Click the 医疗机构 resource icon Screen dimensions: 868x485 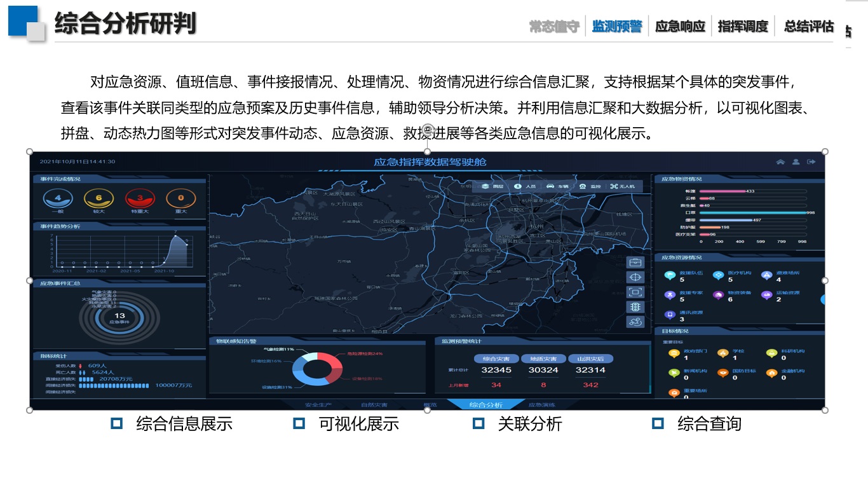pos(718,276)
